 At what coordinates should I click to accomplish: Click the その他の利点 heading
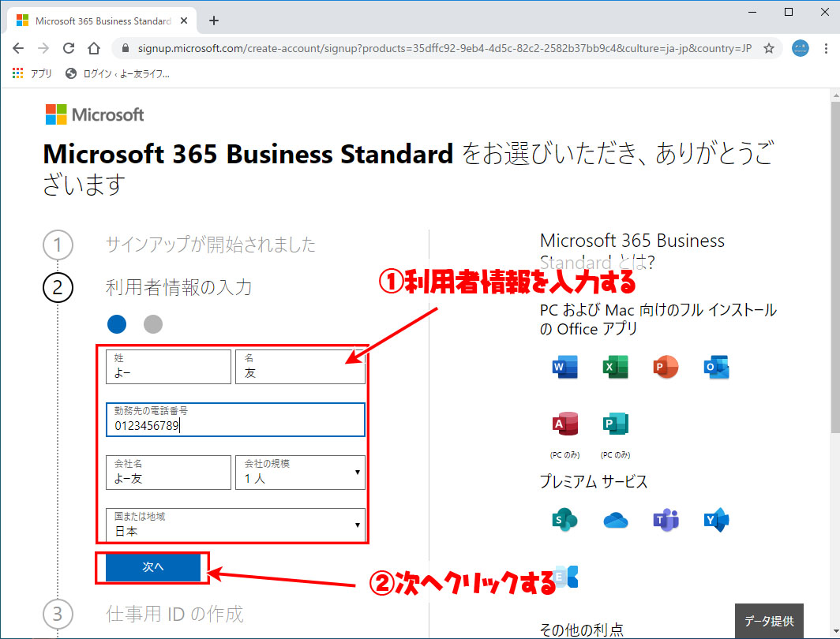click(581, 630)
